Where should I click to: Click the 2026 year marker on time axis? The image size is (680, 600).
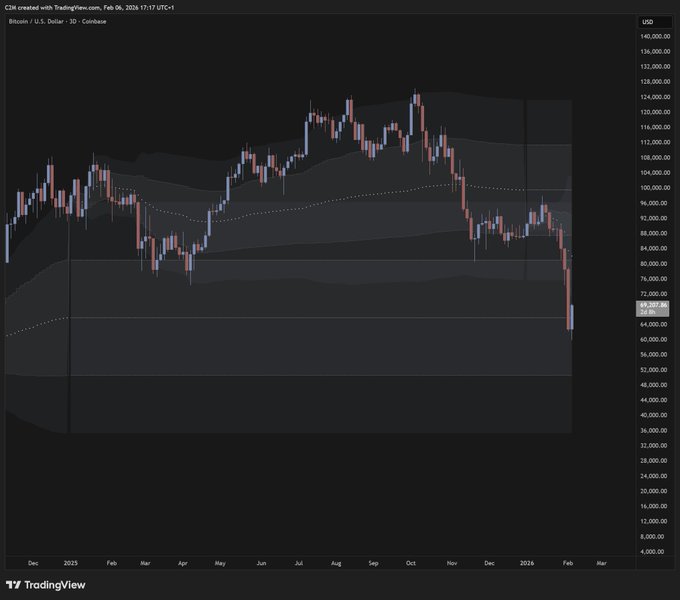[x=528, y=564]
